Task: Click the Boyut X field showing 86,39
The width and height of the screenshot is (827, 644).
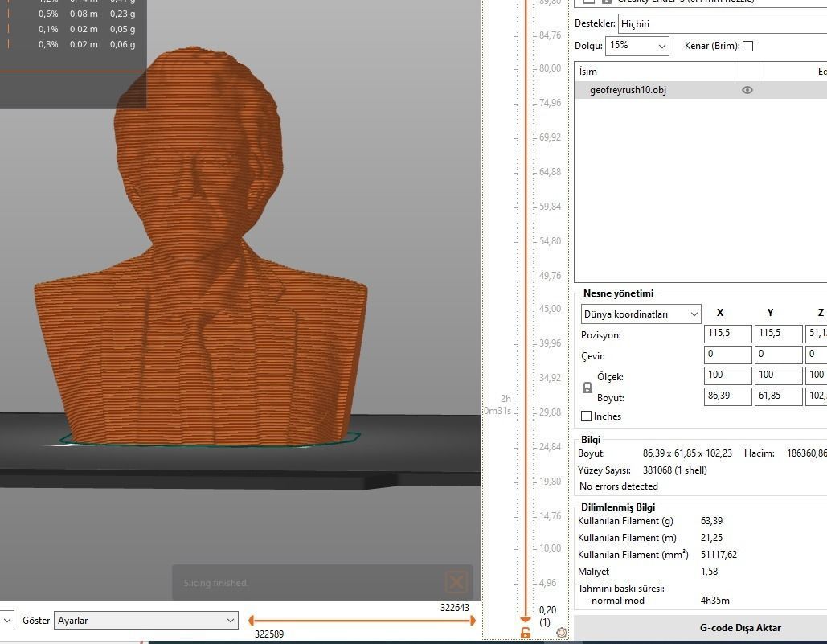Action: tap(727, 396)
